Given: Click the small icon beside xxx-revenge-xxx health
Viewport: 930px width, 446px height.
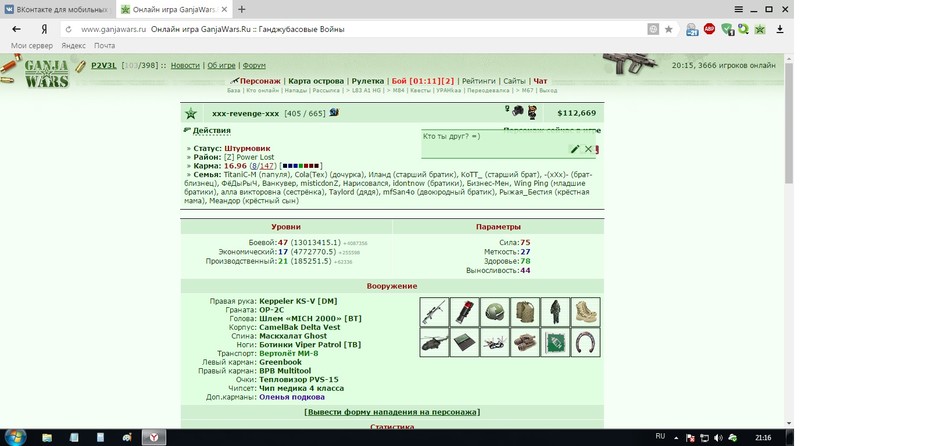Looking at the screenshot, I should (x=334, y=112).
